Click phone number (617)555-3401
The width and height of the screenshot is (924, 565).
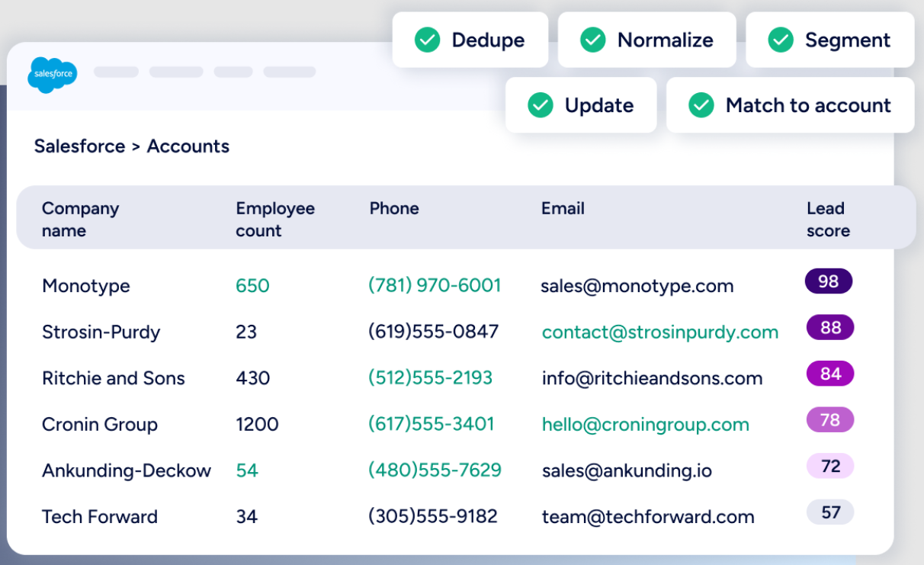pyautogui.click(x=432, y=424)
